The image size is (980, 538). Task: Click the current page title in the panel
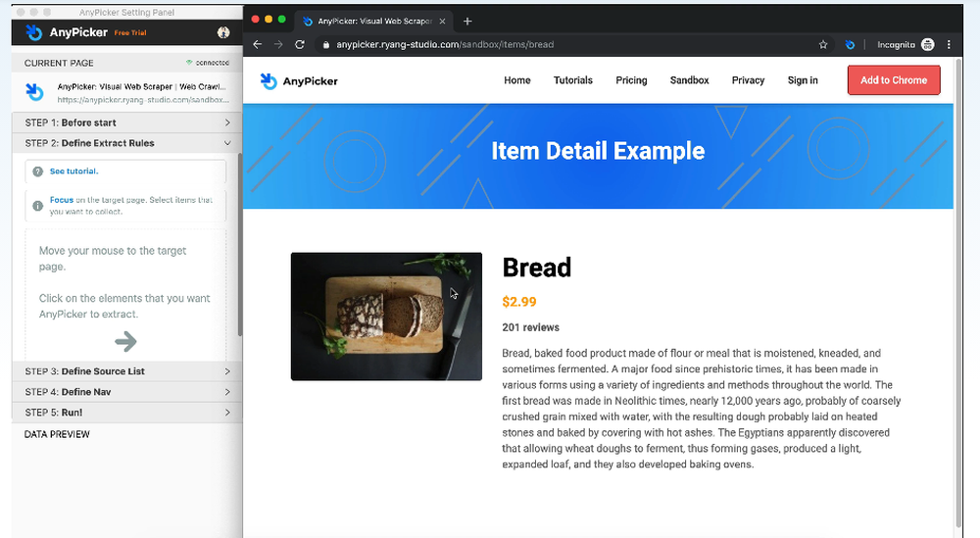(141, 87)
